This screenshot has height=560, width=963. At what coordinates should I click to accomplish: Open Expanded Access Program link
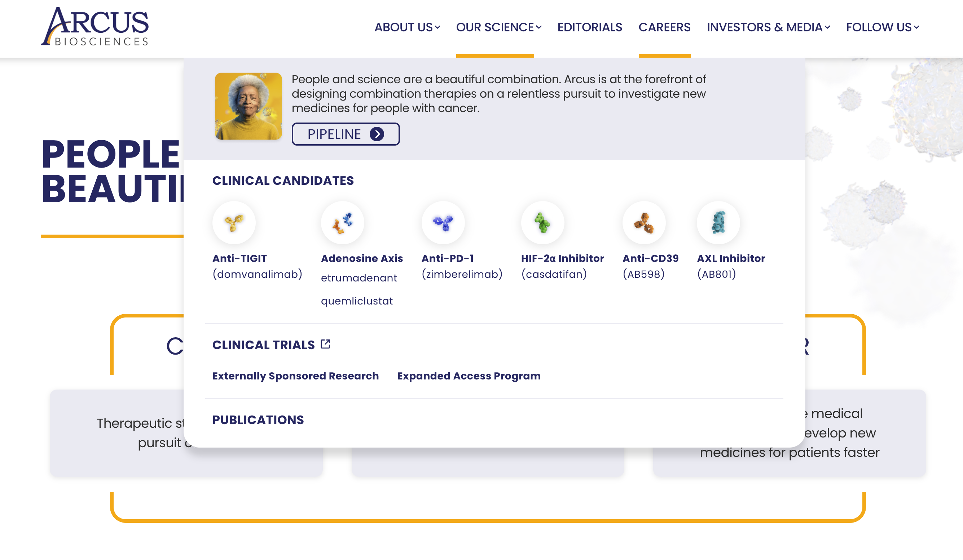pyautogui.click(x=469, y=376)
